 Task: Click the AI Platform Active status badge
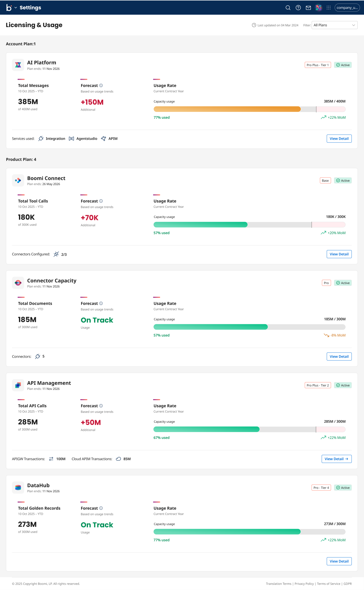(x=343, y=65)
